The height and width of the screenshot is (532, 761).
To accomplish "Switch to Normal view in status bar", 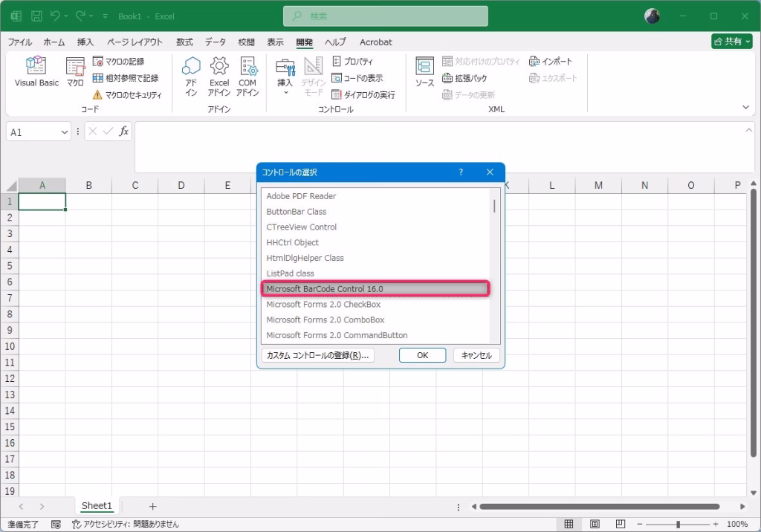I will pyautogui.click(x=569, y=525).
